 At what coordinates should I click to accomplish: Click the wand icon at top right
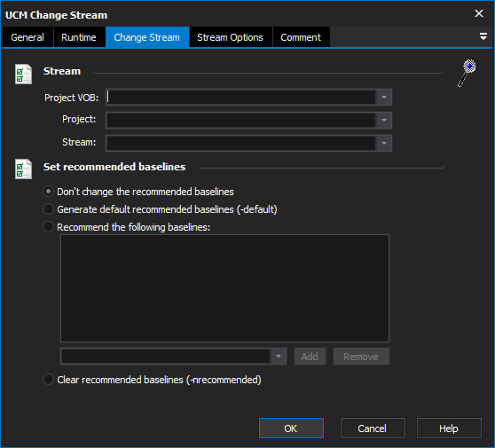[x=467, y=73]
